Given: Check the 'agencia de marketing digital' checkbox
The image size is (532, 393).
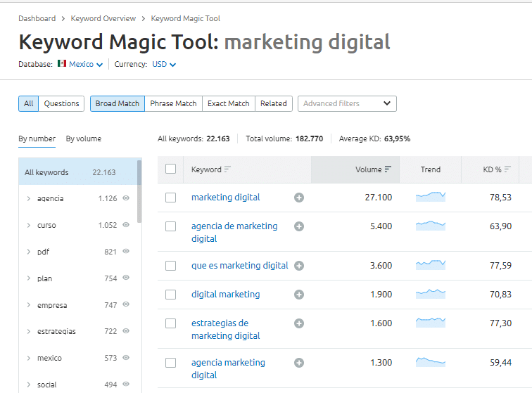Looking at the screenshot, I should coord(170,226).
